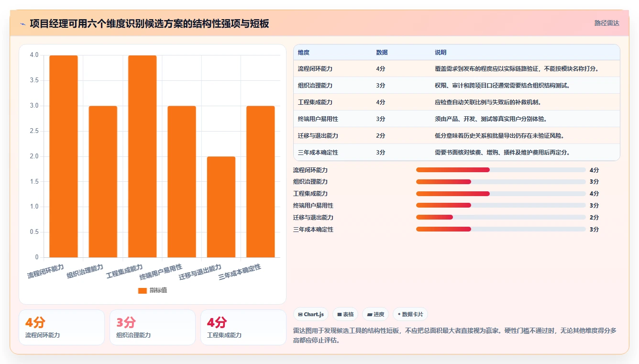Click the lightning icon before the title
The width and height of the screenshot is (639, 364).
point(22,23)
